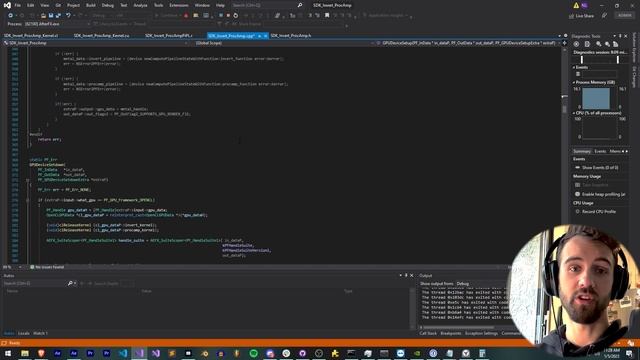Collapse the Events section in Diagnostic Tools
This screenshot has width=640, height=360.
click(x=573, y=67)
